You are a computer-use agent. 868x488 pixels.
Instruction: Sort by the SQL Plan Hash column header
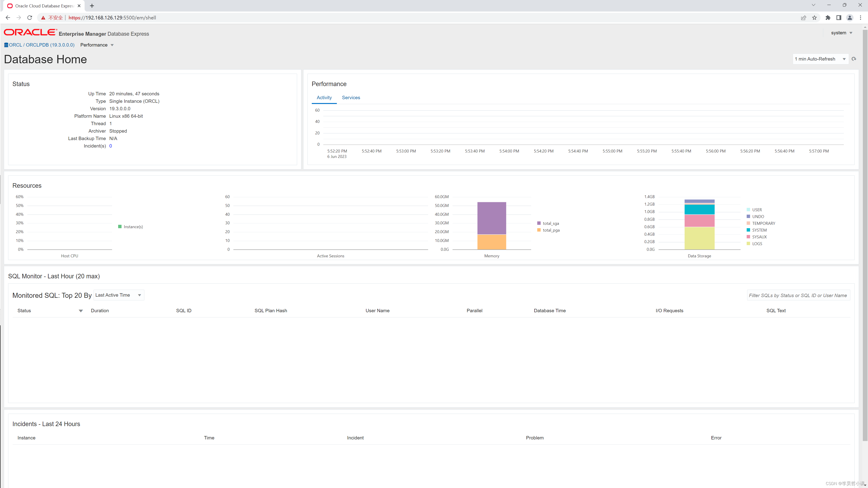point(271,311)
